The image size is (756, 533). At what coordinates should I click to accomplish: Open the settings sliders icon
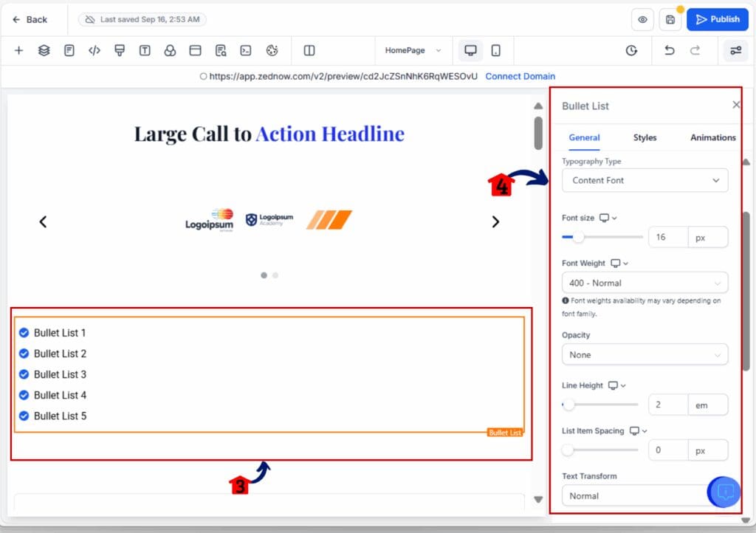click(x=735, y=51)
